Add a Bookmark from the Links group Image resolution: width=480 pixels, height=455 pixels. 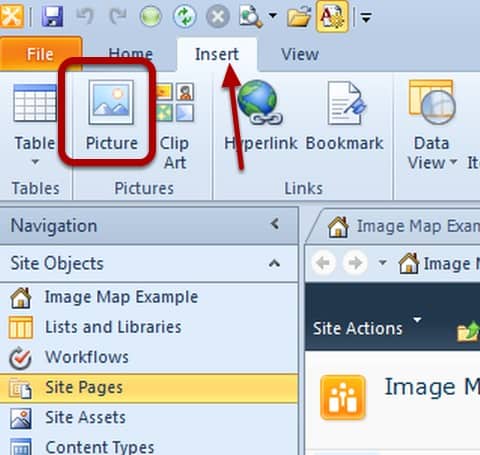tap(345, 115)
